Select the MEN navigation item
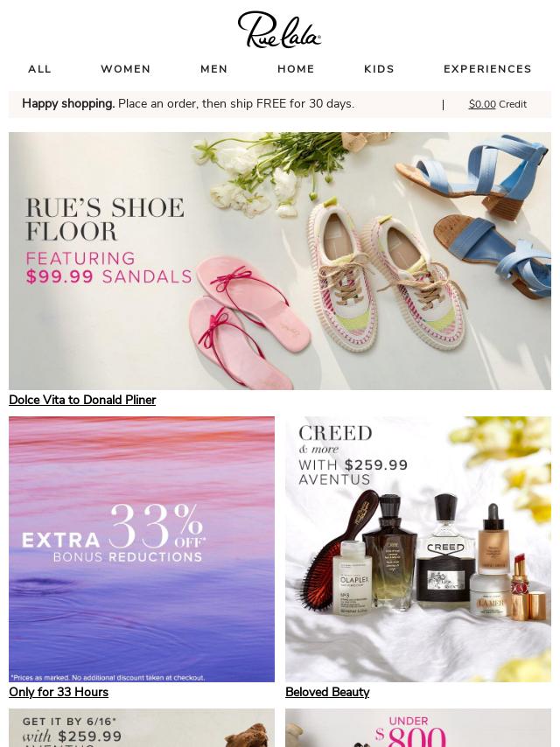 point(214,69)
